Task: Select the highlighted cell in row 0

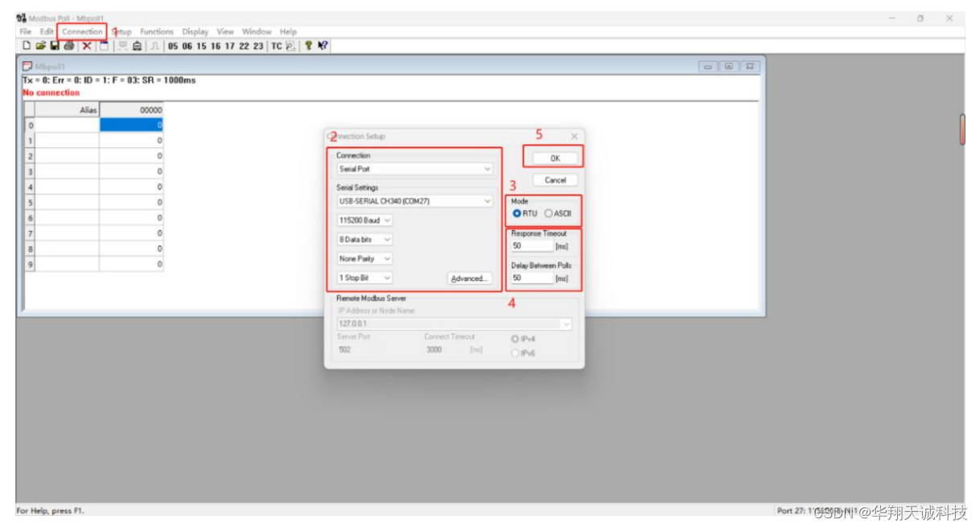Action: pyautogui.click(x=131, y=126)
